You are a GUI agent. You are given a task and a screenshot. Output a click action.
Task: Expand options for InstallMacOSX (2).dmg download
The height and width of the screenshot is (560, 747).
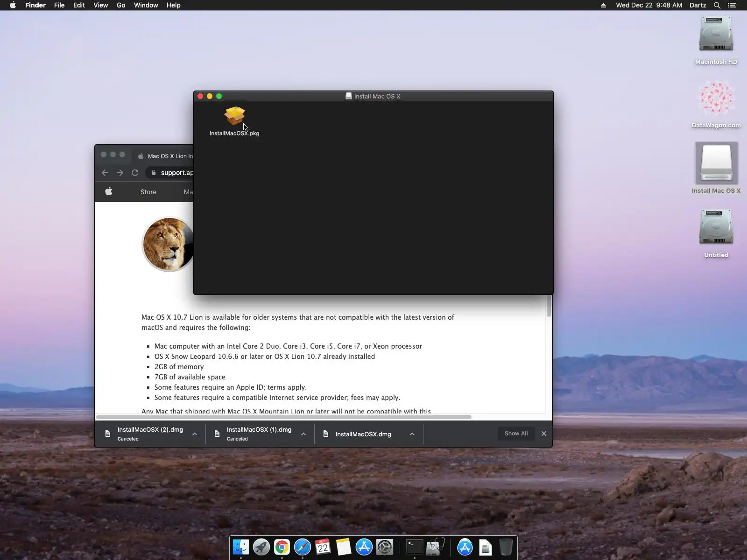click(x=195, y=434)
